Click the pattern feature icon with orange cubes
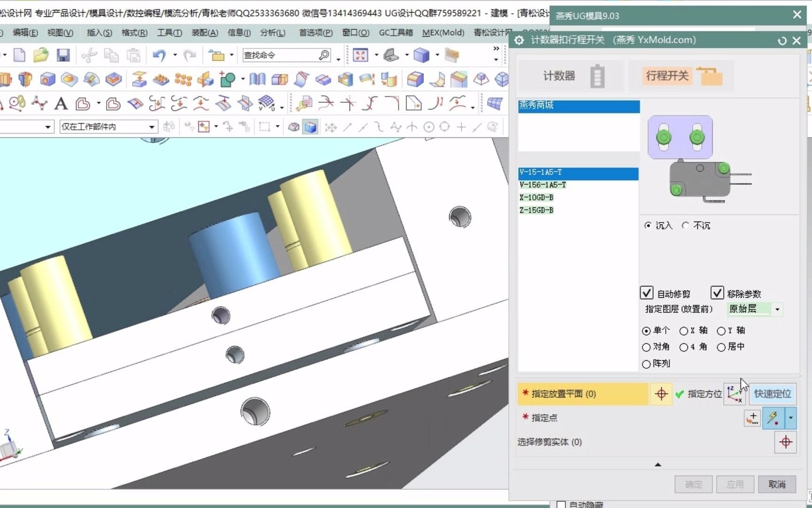Screen dimensions: 812x508 click(183, 79)
